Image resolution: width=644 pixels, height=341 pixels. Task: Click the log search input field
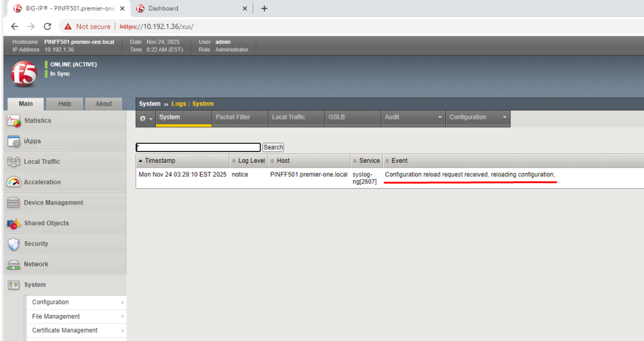pos(198,147)
